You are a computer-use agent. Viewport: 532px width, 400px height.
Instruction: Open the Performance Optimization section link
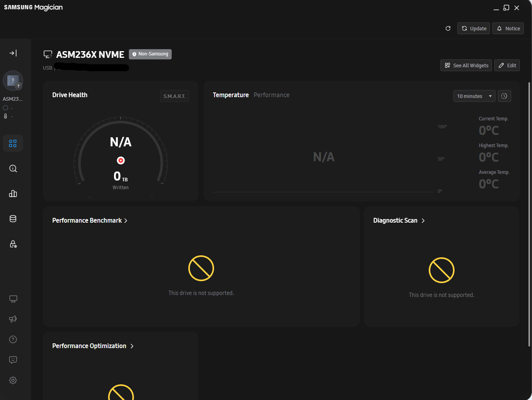pos(93,346)
